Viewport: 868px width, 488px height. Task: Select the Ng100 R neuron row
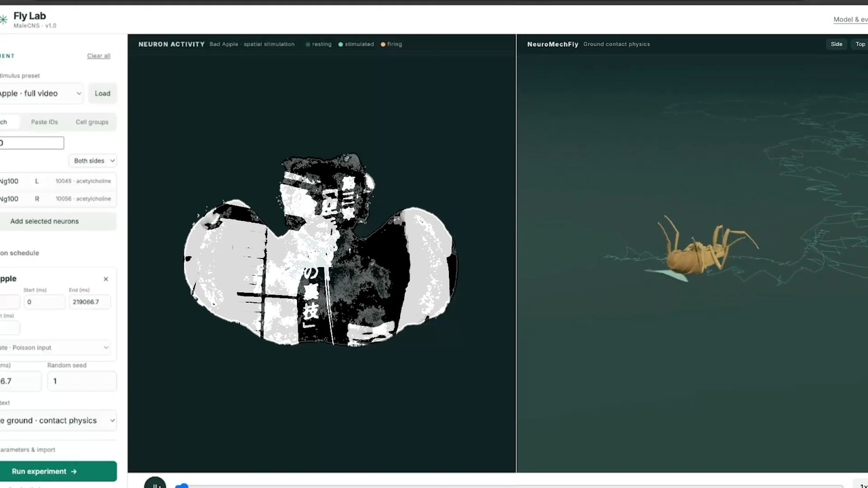pyautogui.click(x=57, y=199)
